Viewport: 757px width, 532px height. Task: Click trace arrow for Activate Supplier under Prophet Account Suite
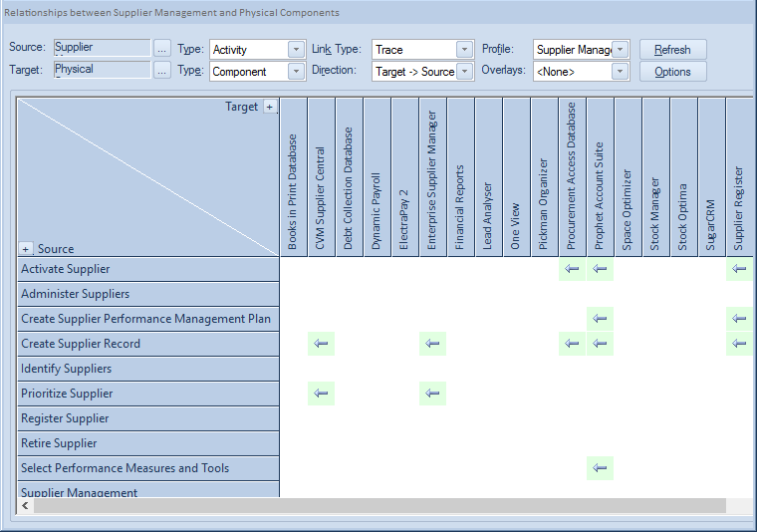(600, 269)
